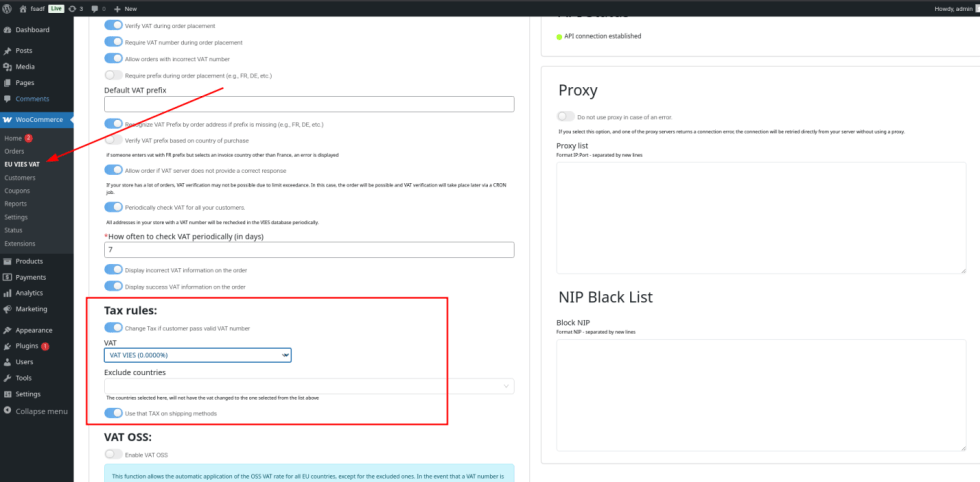Toggle Periodically check VAT for all customers
Screen dimensions: 980x482
click(x=113, y=207)
